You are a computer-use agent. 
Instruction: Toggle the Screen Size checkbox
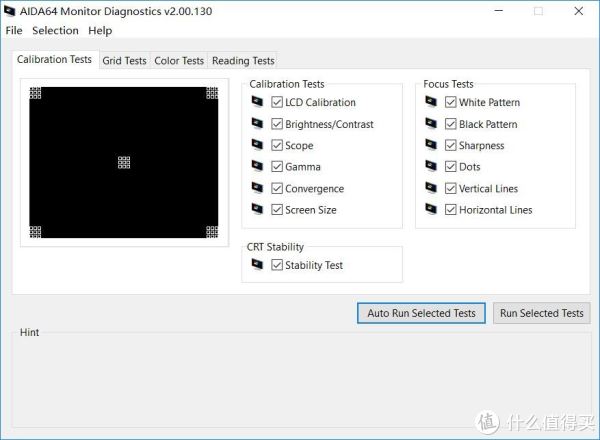click(277, 210)
